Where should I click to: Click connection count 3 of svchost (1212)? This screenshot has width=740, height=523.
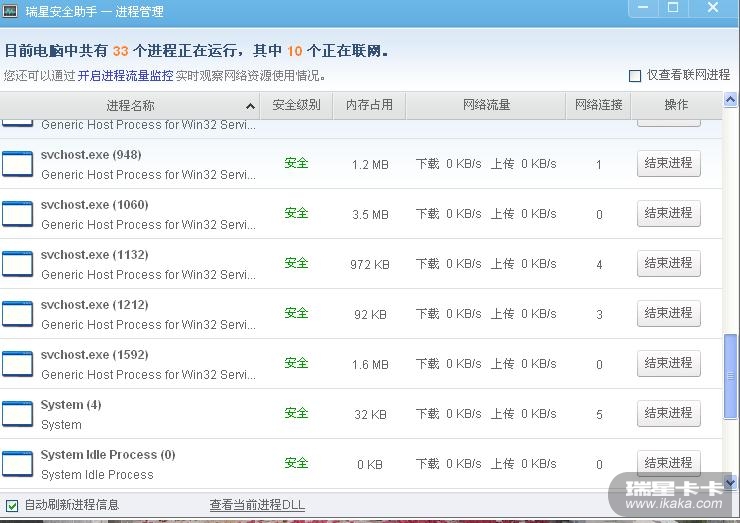pos(599,315)
